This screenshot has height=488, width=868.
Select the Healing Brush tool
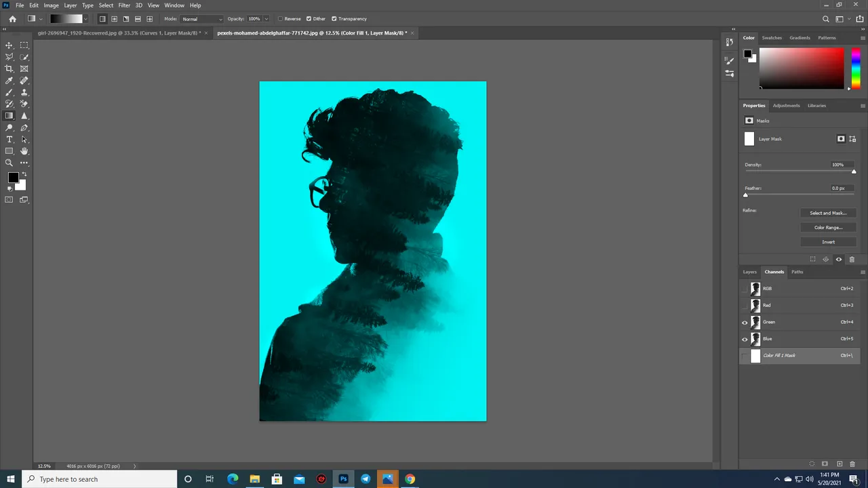pos(24,81)
